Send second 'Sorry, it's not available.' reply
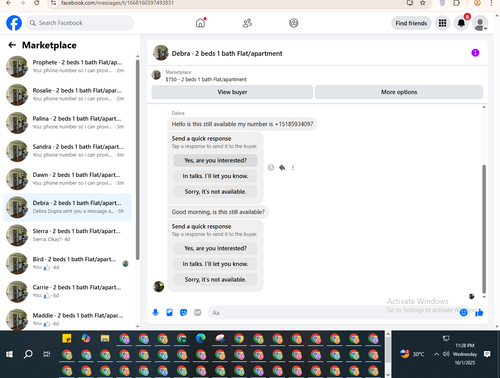The width and height of the screenshot is (500, 378). tap(215, 280)
